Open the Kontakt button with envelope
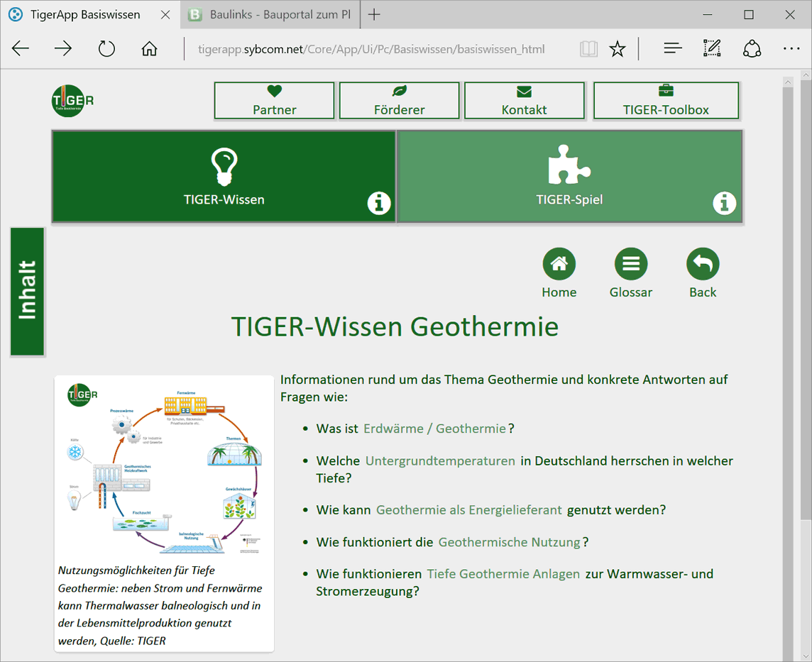Image resolution: width=812 pixels, height=662 pixels. point(524,101)
